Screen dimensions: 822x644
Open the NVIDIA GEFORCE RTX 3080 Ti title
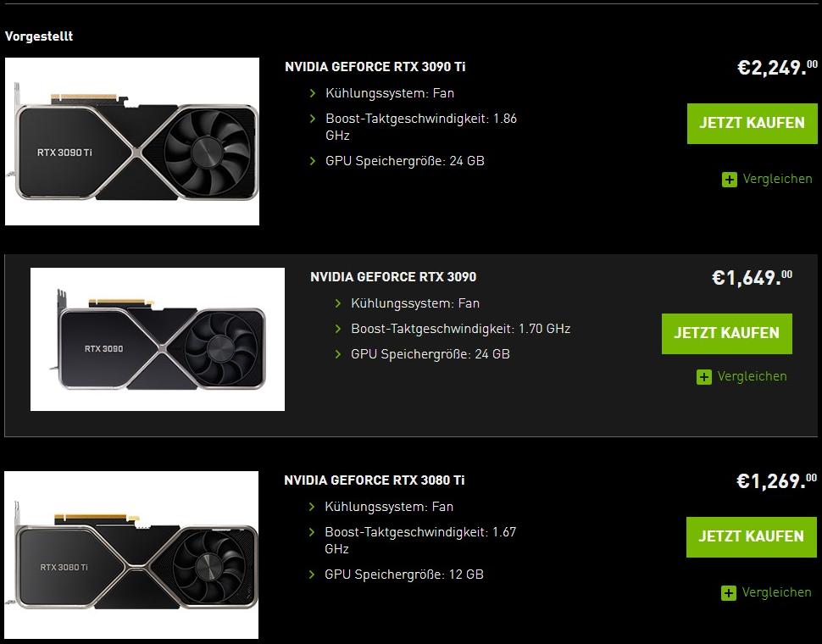point(375,480)
